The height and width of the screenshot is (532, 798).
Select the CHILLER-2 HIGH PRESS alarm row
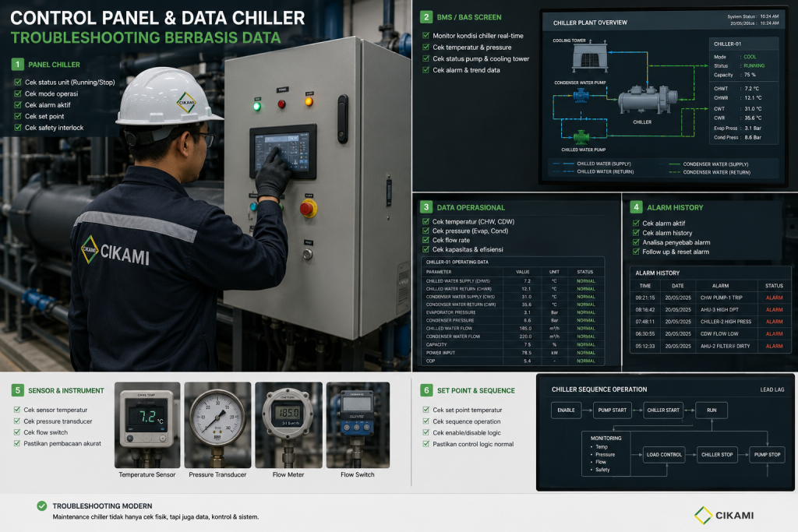710,322
